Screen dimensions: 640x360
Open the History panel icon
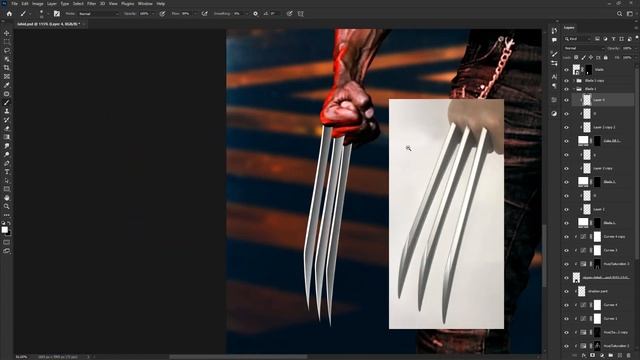554,31
